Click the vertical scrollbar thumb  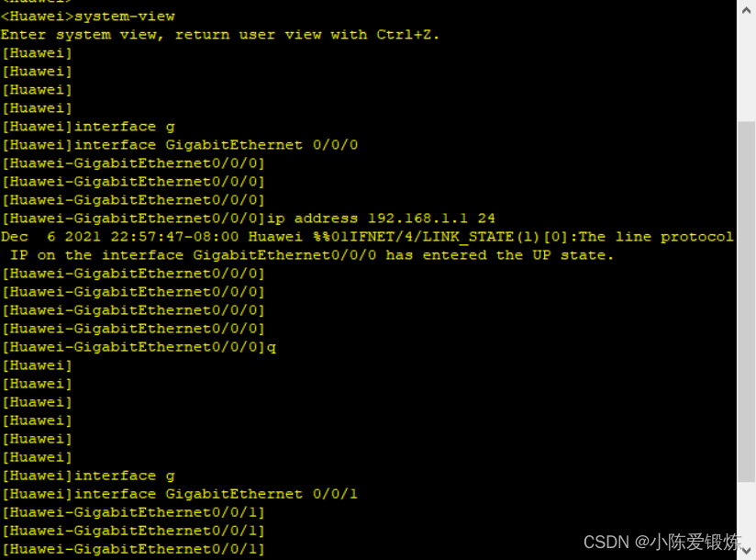pyautogui.click(x=746, y=301)
